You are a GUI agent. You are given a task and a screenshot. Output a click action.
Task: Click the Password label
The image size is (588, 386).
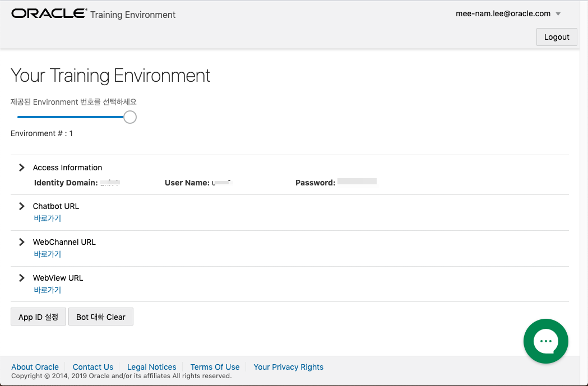[x=316, y=183]
